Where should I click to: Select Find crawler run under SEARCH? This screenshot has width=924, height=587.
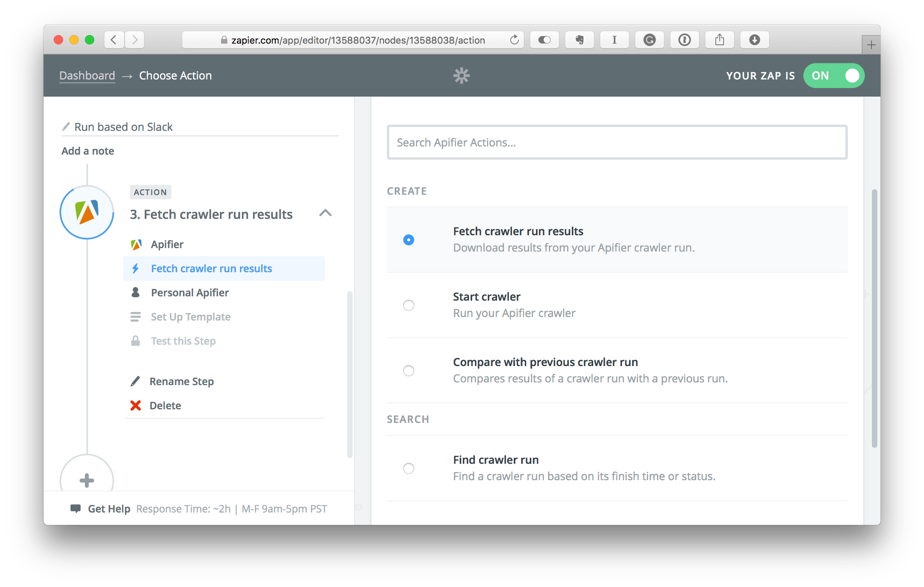click(x=408, y=468)
